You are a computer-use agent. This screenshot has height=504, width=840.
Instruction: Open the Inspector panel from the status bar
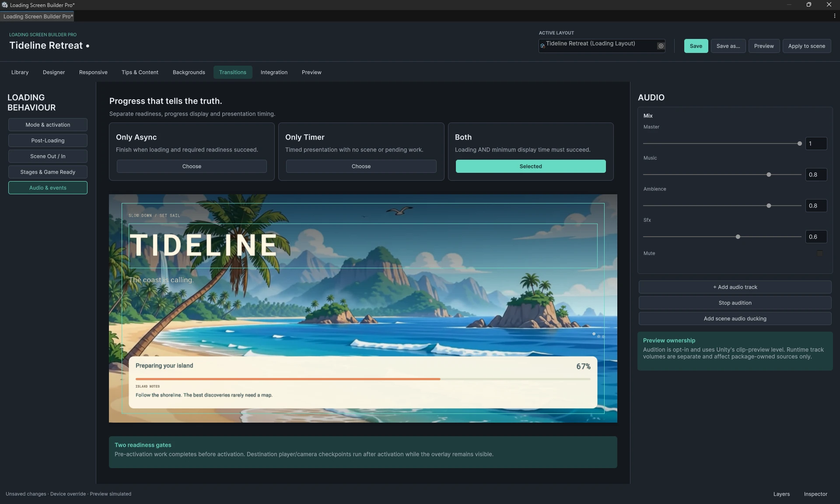click(x=815, y=494)
